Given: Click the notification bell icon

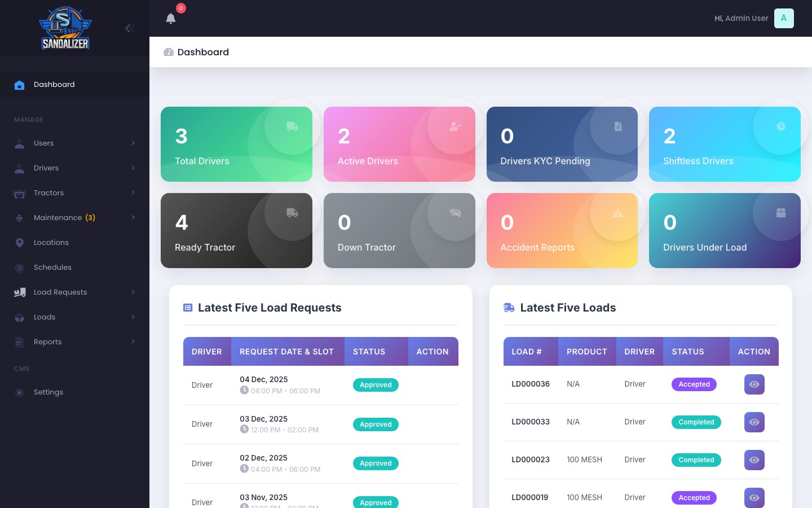Looking at the screenshot, I should [x=171, y=19].
